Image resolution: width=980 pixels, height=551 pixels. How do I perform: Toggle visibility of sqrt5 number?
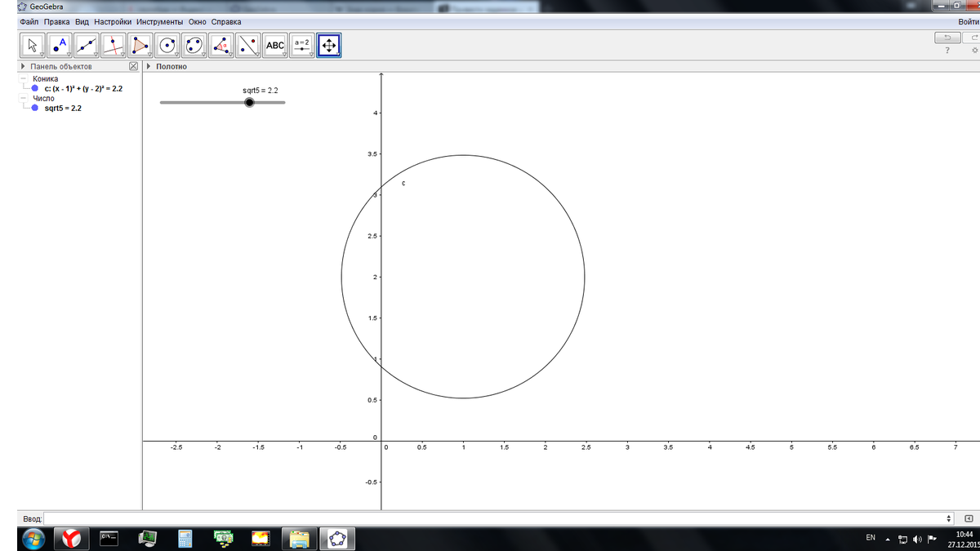point(35,108)
